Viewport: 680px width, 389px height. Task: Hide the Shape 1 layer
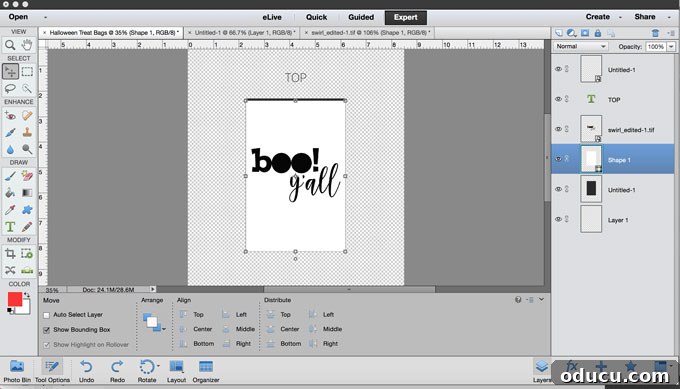click(x=558, y=159)
